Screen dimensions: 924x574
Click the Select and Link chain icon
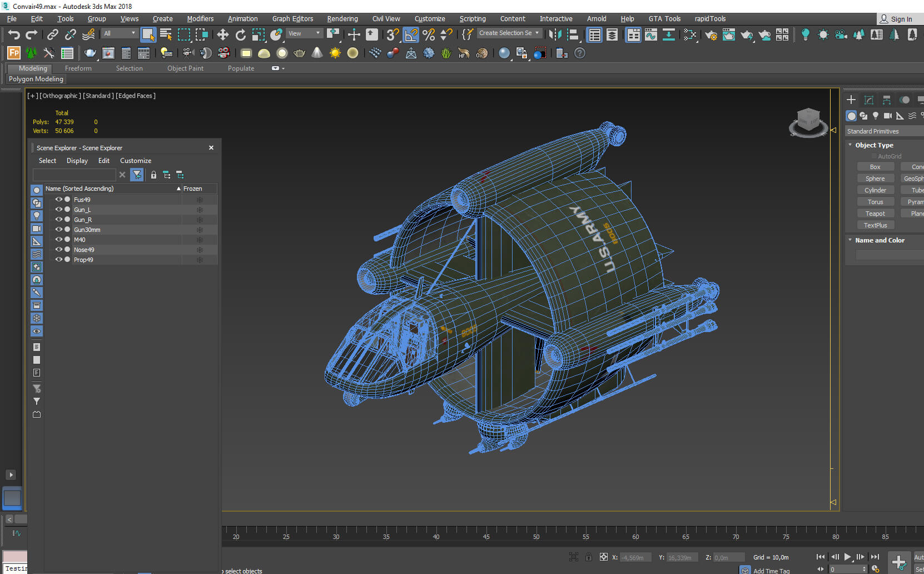52,34
